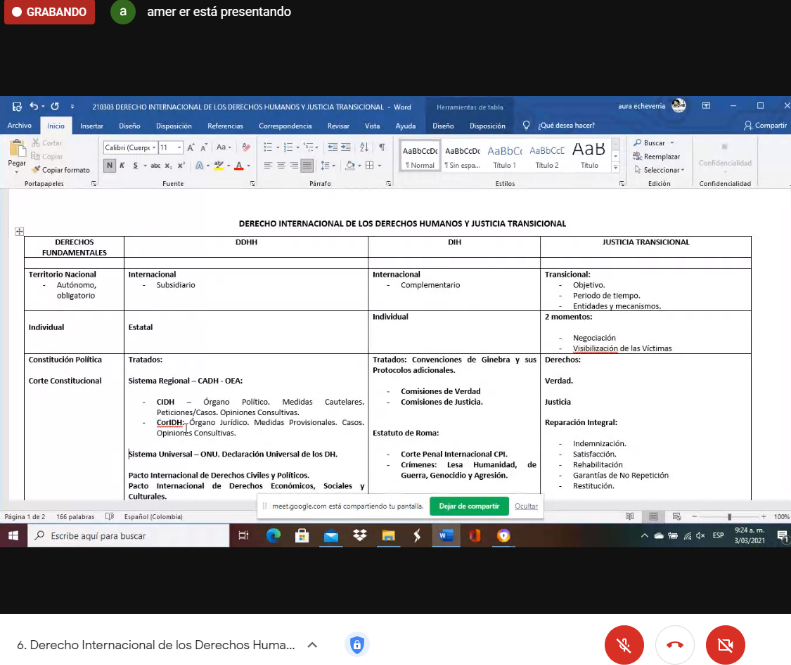Click the zoom slider handle in status bar

(729, 516)
